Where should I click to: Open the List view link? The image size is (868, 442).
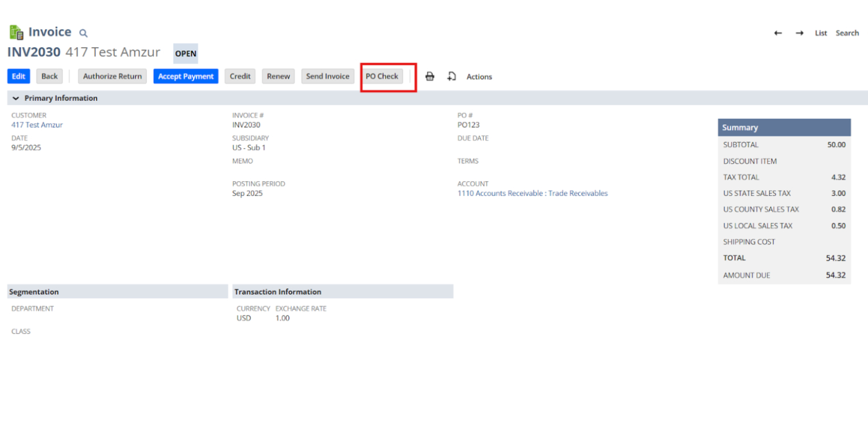tap(821, 33)
